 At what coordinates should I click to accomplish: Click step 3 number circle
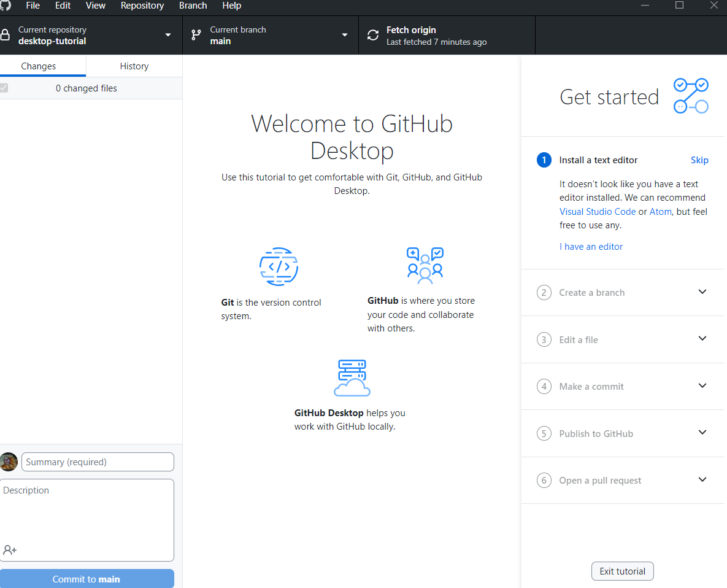[x=544, y=339]
